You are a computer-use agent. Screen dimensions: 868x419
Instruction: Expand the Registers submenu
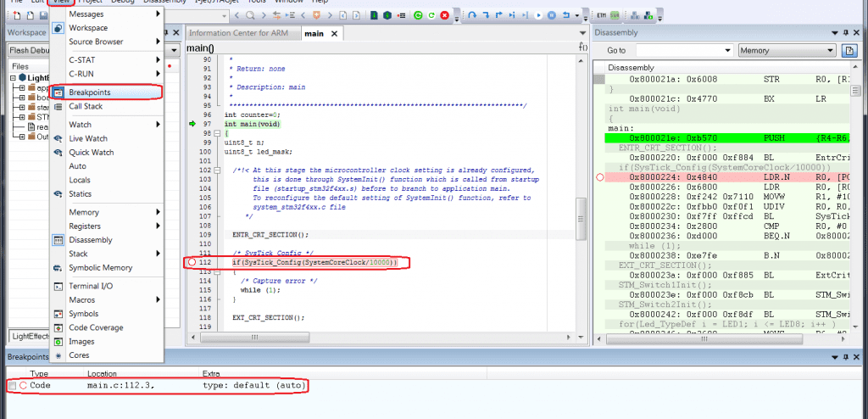106,226
